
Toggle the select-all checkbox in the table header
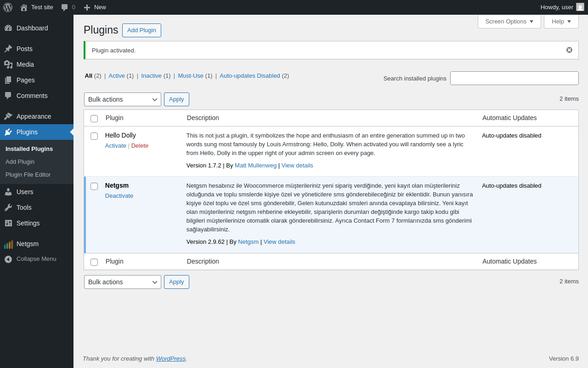click(x=94, y=119)
